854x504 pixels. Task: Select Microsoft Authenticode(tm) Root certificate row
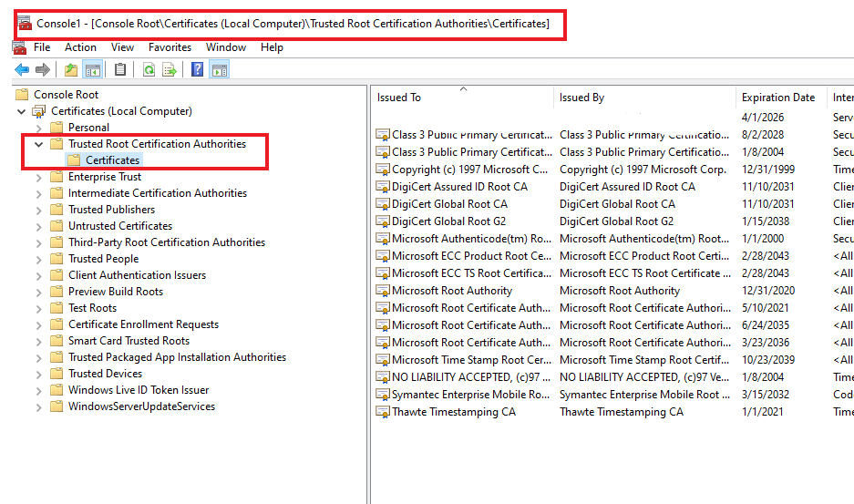(x=614, y=239)
